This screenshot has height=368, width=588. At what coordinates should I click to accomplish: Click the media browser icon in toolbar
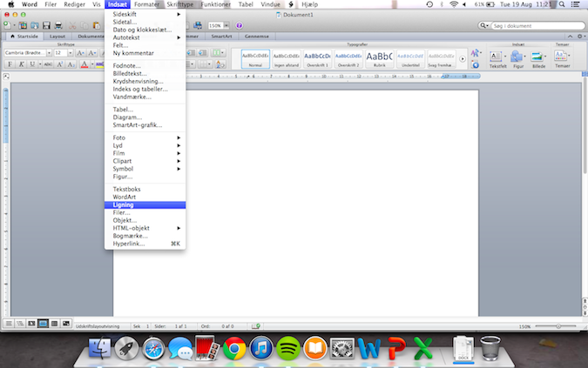[x=198, y=25]
